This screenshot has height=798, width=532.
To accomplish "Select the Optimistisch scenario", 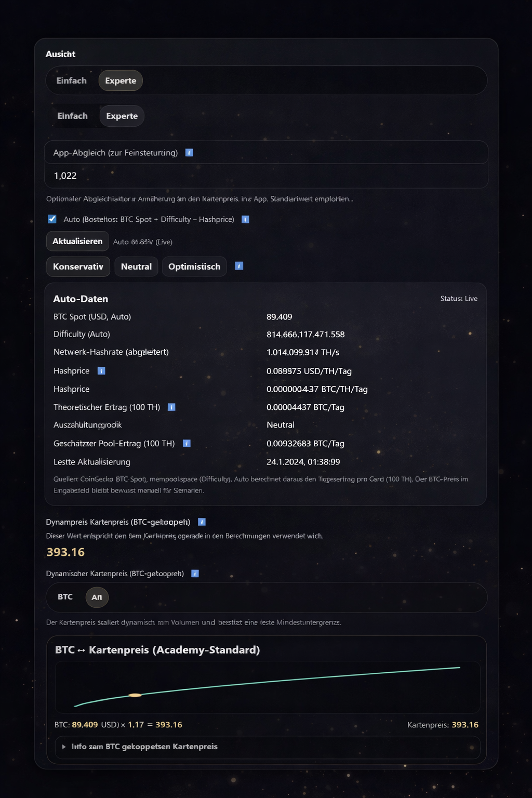I will pos(194,267).
